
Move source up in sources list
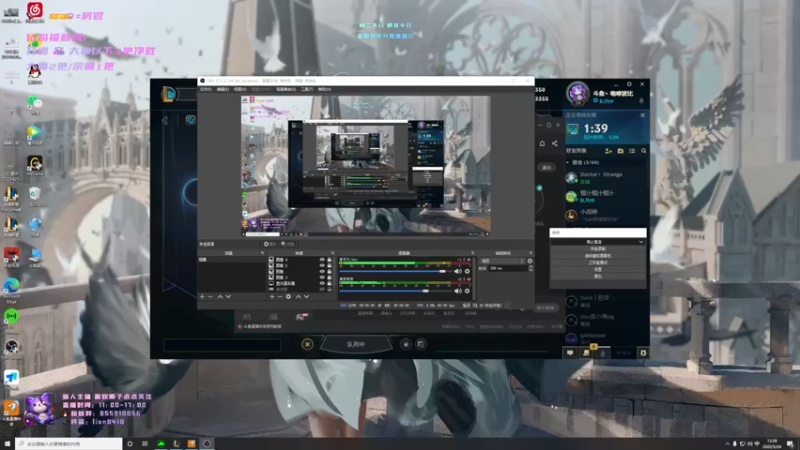point(298,296)
